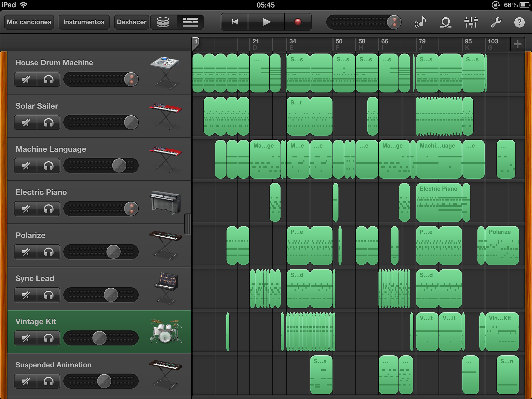Tap Deshacer to undo
532x399 pixels.
131,22
